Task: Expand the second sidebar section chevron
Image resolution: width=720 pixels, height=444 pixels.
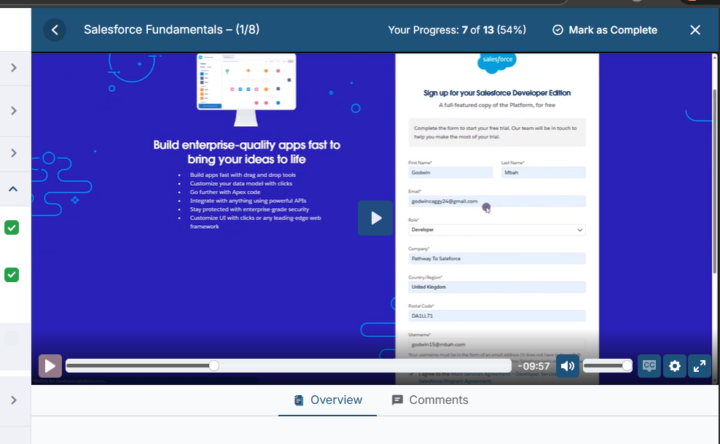Action: point(14,111)
